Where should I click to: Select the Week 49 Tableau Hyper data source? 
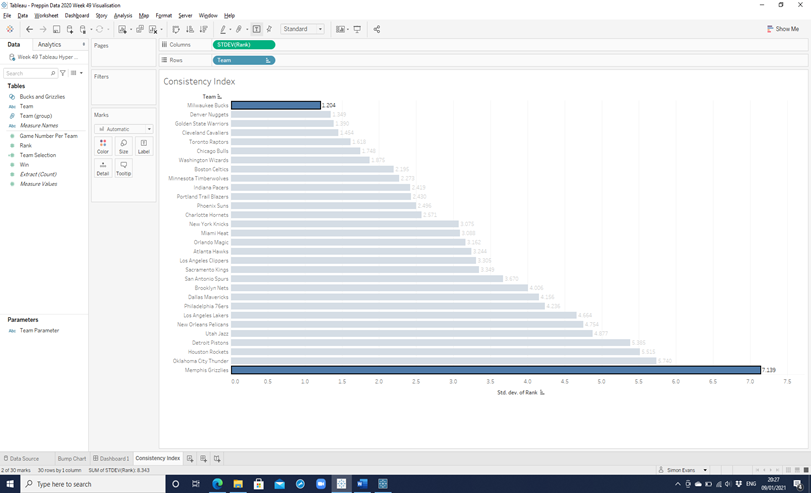44,57
